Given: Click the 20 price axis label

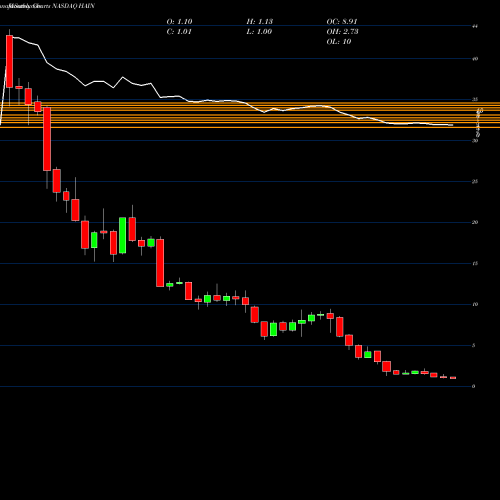Looking at the screenshot, I should (475, 222).
